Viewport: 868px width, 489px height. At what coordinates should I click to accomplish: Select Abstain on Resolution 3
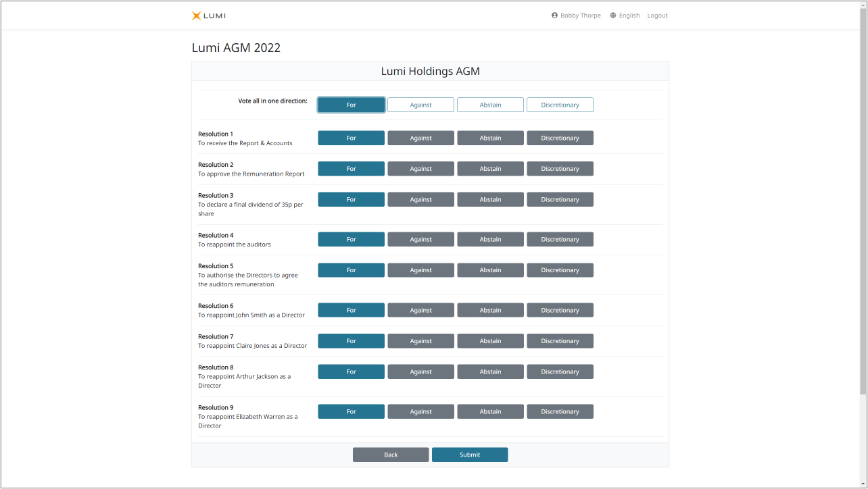coord(491,199)
